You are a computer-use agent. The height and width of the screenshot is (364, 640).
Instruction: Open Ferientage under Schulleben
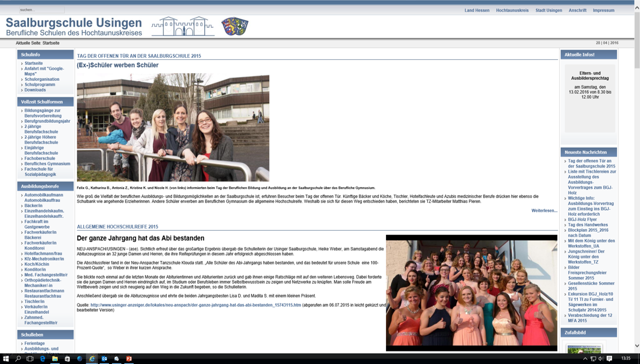click(35, 343)
